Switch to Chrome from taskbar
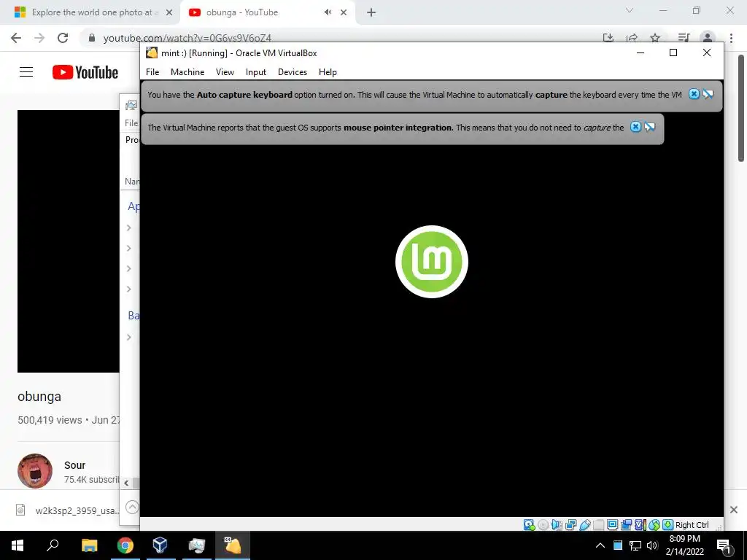This screenshot has width=747, height=560. pos(125,545)
